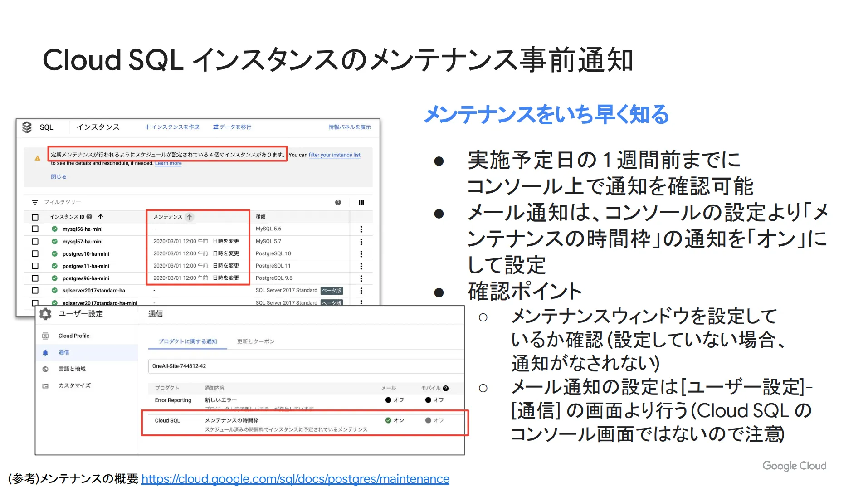Toggle Error Reporting mobile notification オフ
This screenshot has width=868, height=487.
tap(434, 400)
